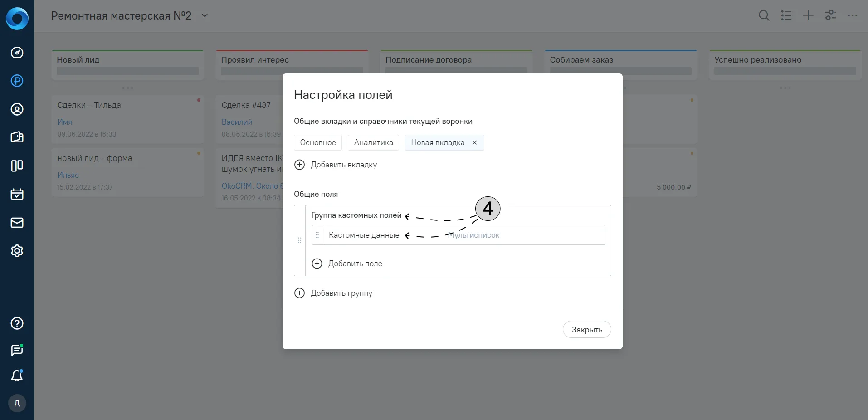Viewport: 868px width, 420px height.
Task: Open the contacts person icon in sidebar
Action: tap(17, 109)
